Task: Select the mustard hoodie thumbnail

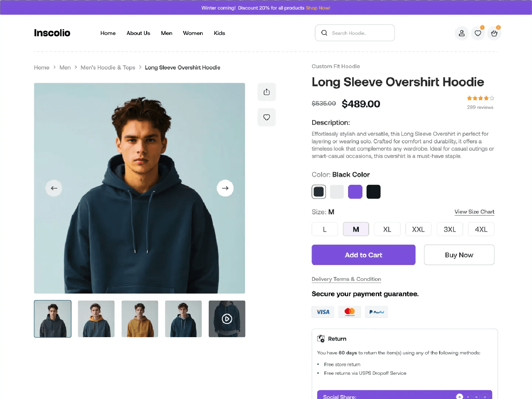Action: (140, 319)
